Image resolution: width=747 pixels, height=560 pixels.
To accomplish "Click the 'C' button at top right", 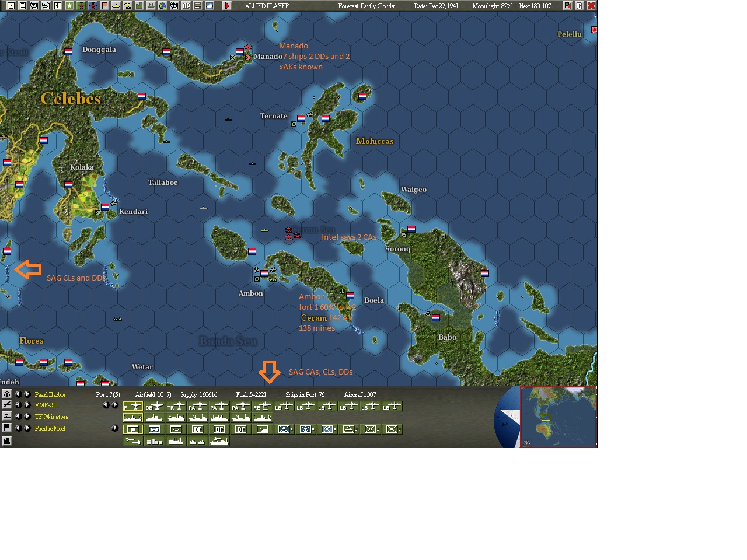I will click(x=580, y=5).
